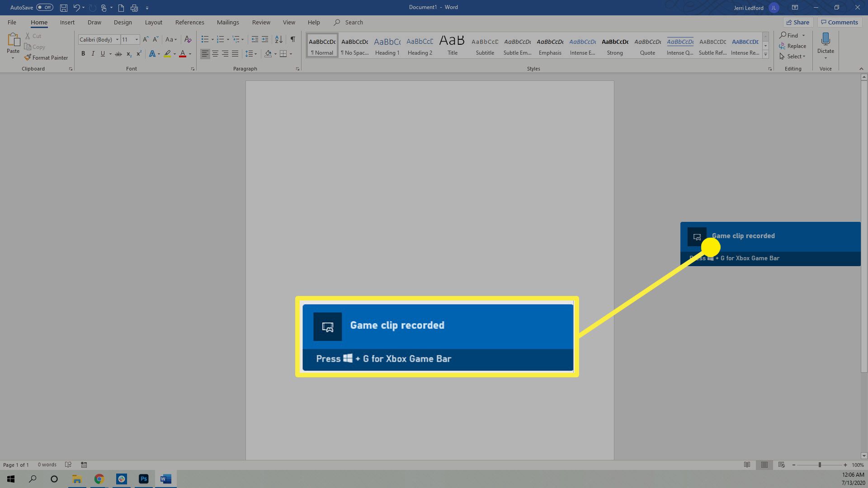Increase paragraph indent

(x=265, y=40)
